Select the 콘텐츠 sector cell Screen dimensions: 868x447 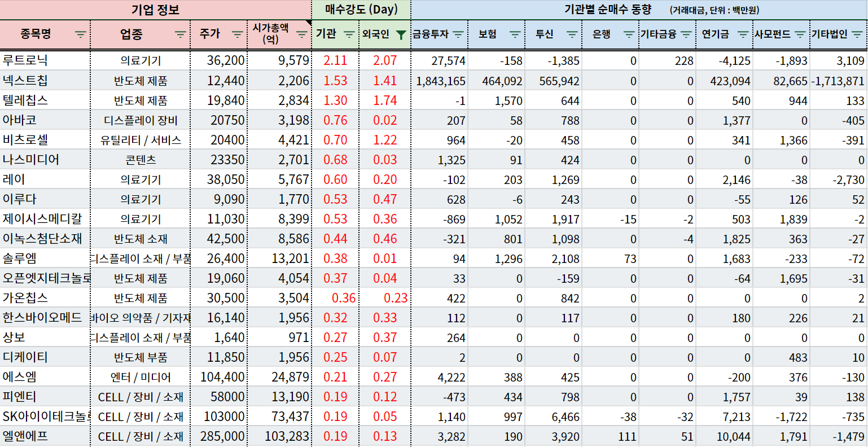point(141,159)
